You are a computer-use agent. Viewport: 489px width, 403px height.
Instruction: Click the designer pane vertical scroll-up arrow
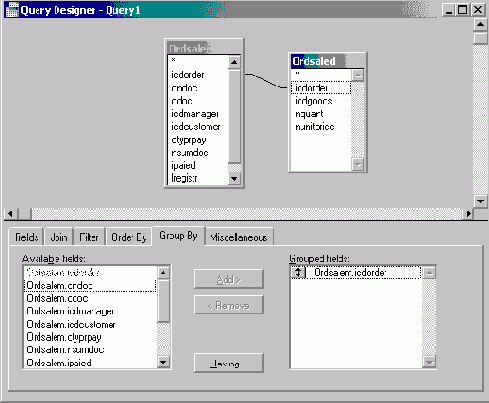tap(480, 24)
